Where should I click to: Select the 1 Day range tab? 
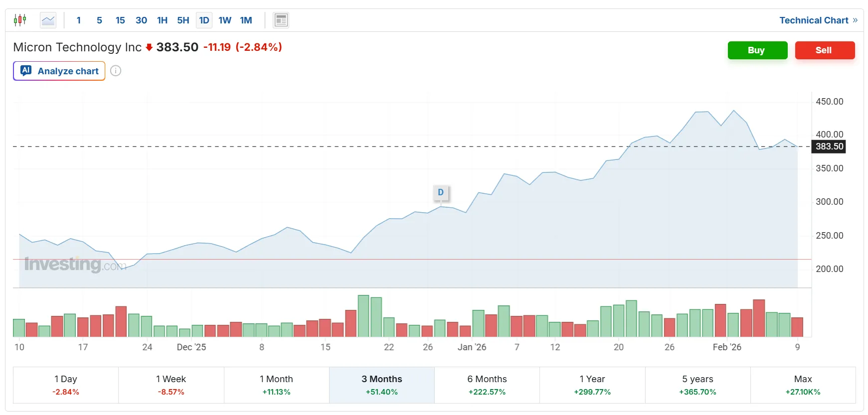click(66, 385)
